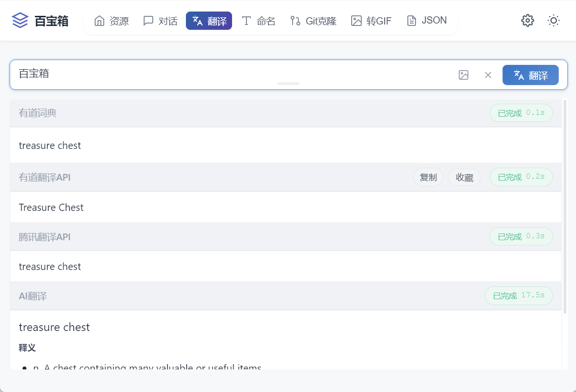Click into the 百宝箱 text input field

click(x=231, y=74)
